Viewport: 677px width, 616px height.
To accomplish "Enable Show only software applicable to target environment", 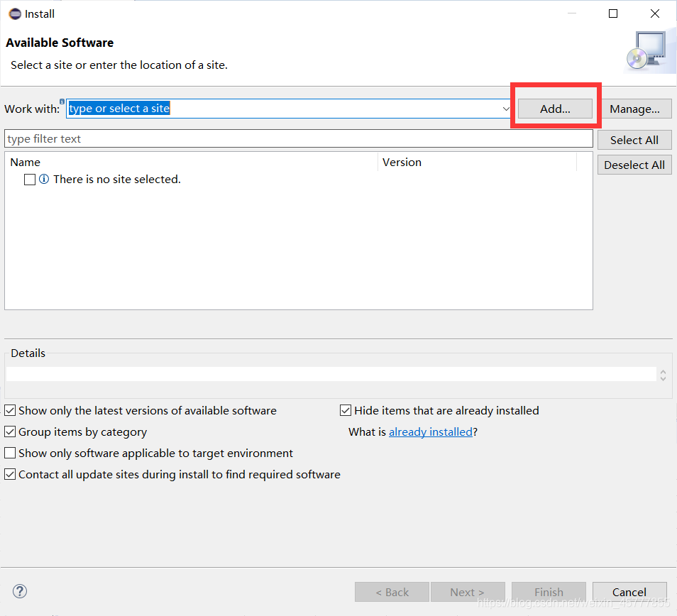I will click(x=10, y=452).
